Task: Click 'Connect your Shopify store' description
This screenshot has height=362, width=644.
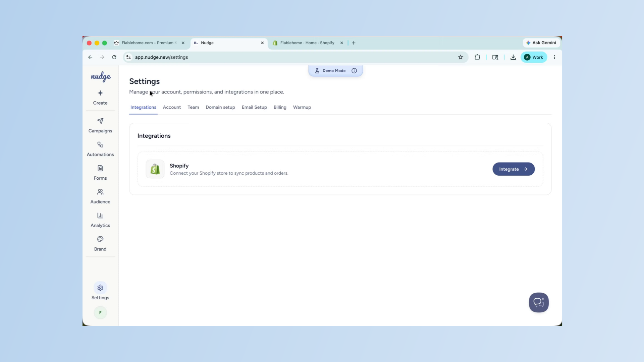Action: click(229, 173)
